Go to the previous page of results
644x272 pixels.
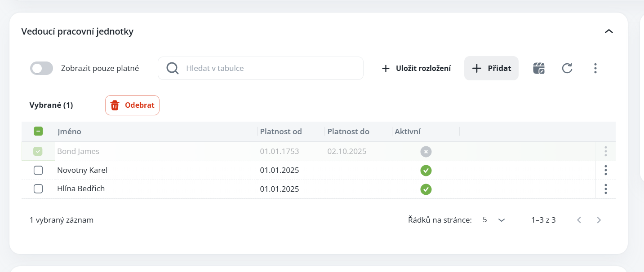point(579,220)
